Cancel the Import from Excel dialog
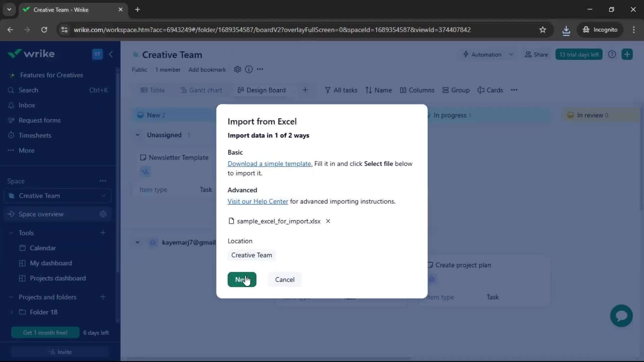 tap(285, 280)
